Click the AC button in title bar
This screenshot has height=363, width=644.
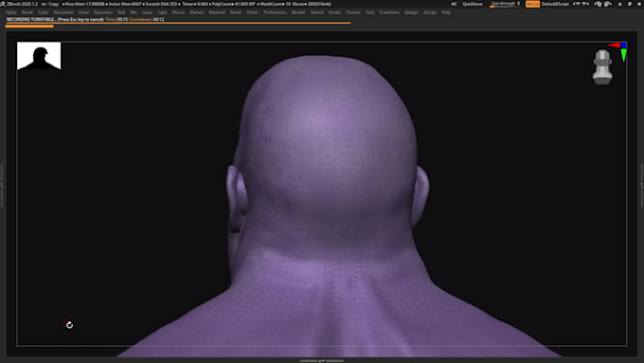click(454, 4)
